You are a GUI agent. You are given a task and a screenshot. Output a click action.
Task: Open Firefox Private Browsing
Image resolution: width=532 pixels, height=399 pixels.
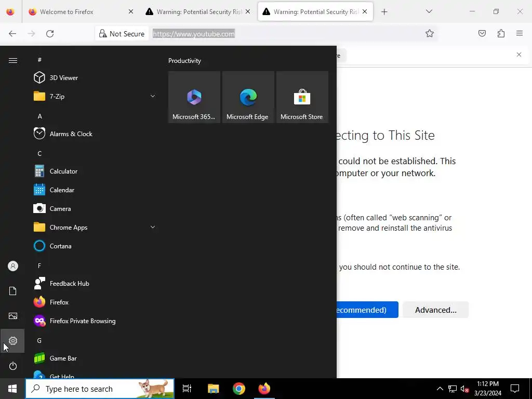pyautogui.click(x=95, y=321)
